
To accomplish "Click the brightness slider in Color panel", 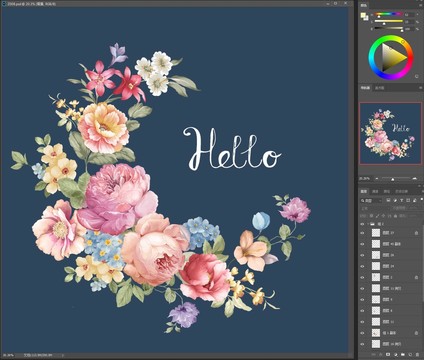I will [389, 28].
